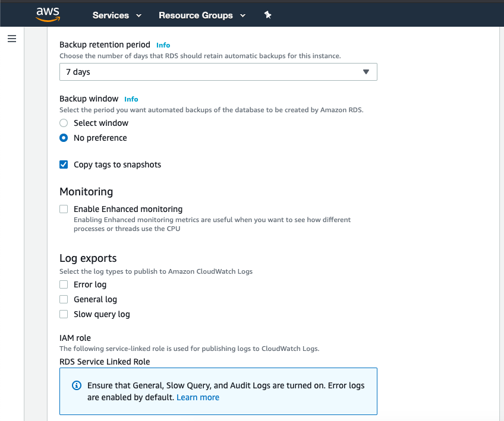The image size is (504, 421).
Task: Click the Backup retention period label
Action: tap(105, 45)
